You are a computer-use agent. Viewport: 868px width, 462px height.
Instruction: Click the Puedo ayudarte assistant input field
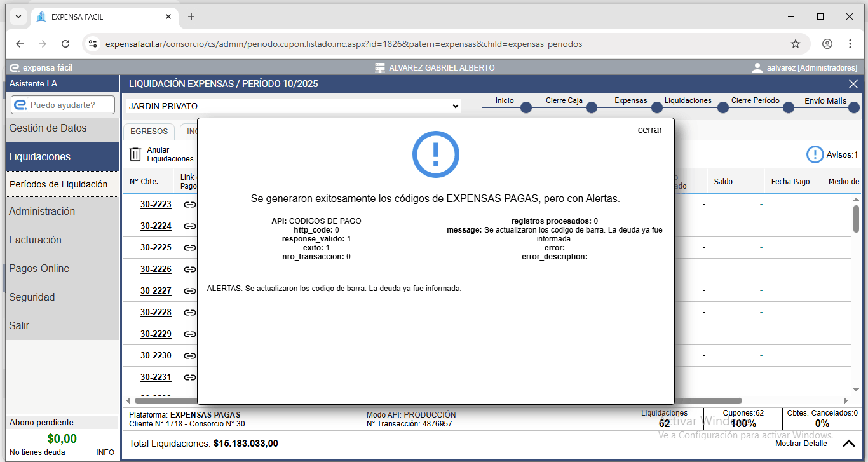pos(64,105)
